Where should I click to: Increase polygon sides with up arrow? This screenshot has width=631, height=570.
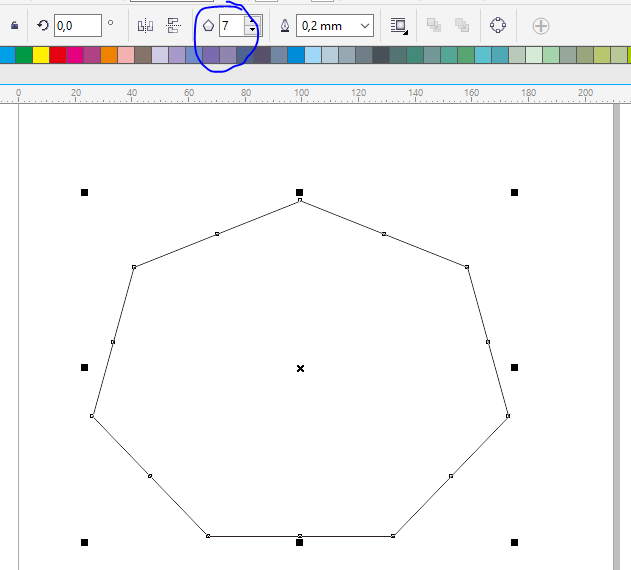[252, 20]
